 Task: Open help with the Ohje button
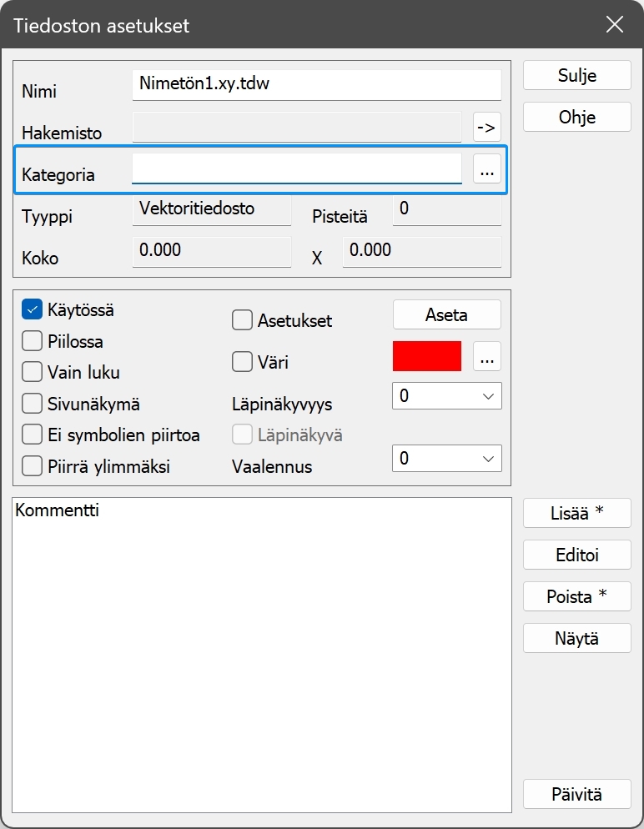[x=577, y=117]
